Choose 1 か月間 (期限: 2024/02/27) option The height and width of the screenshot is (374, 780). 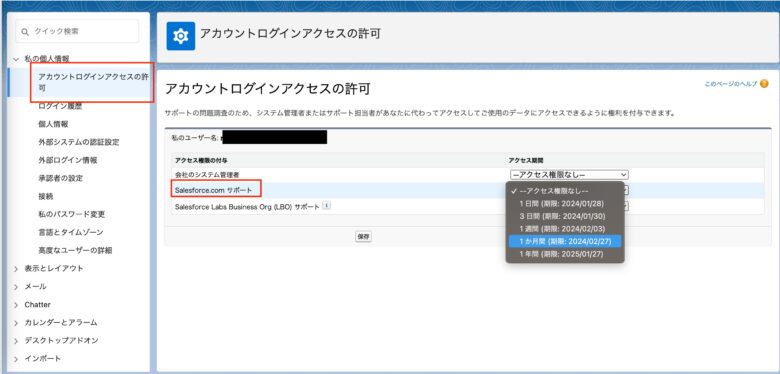pos(565,242)
